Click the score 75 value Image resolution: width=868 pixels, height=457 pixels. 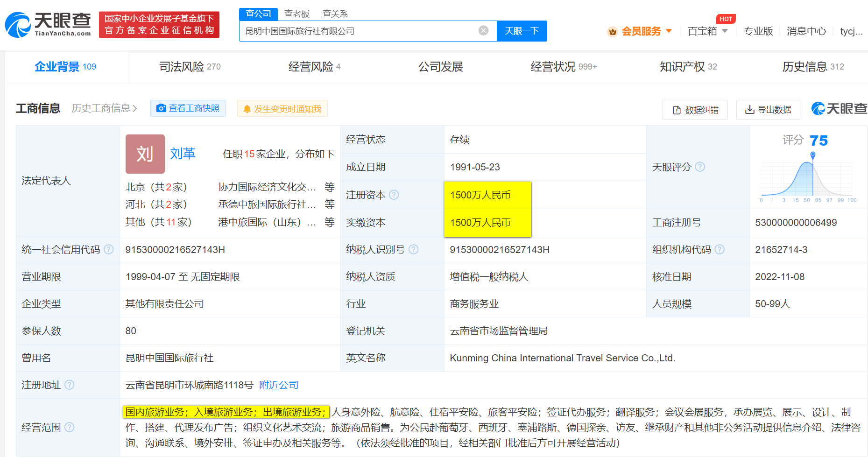click(x=819, y=141)
